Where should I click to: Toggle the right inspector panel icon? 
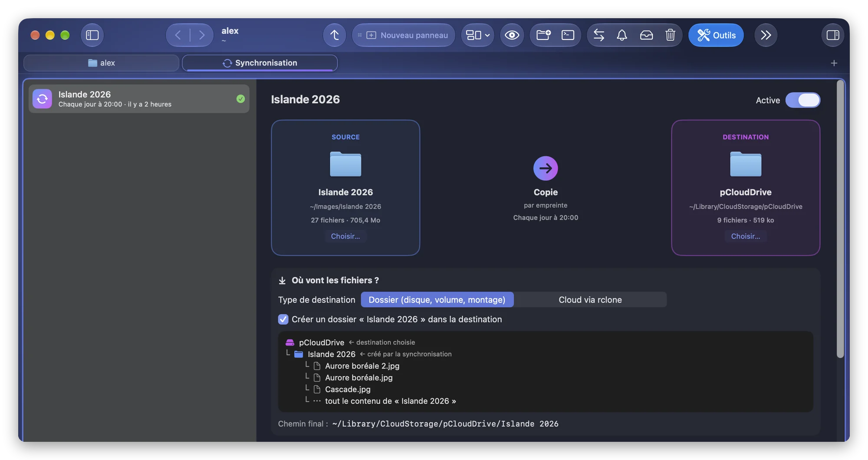point(833,35)
